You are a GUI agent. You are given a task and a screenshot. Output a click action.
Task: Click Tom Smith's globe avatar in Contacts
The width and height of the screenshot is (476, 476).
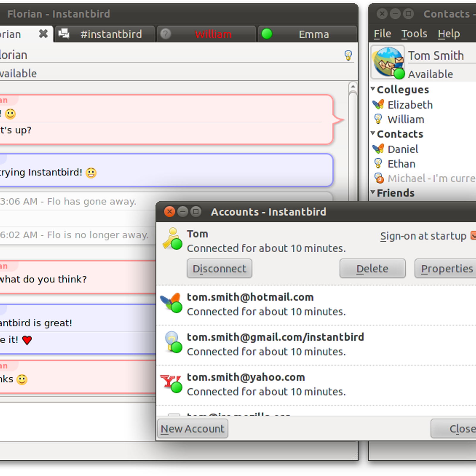pos(388,62)
